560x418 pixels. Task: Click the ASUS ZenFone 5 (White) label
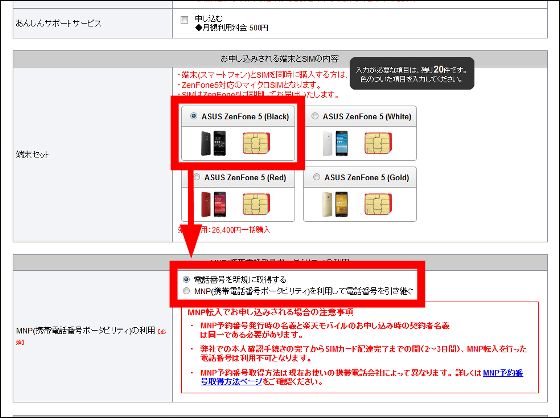point(367,116)
